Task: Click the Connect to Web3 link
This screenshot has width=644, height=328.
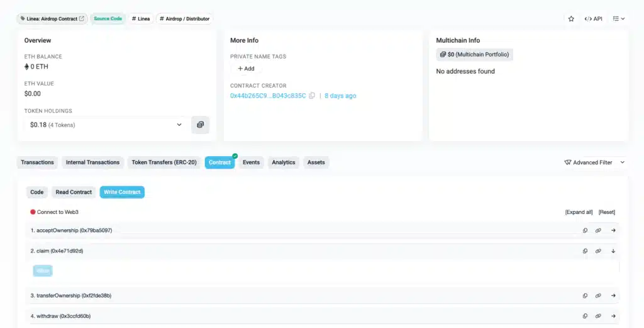Action: (x=57, y=212)
